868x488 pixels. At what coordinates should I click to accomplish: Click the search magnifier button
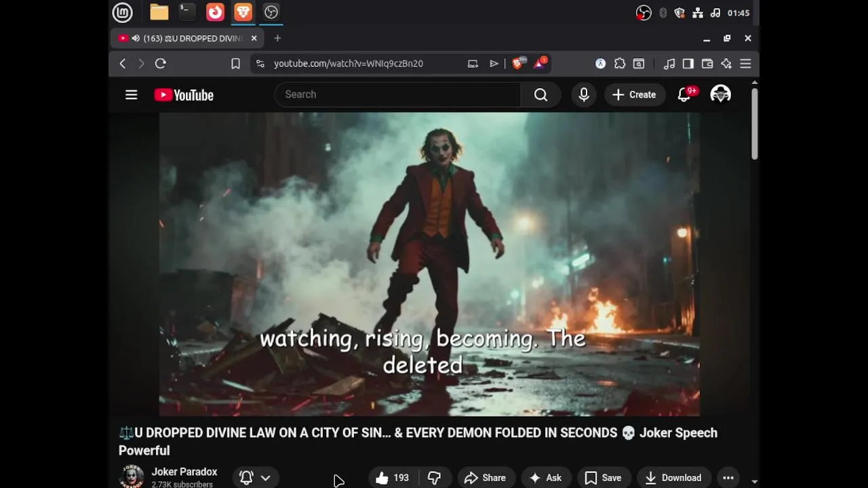[x=540, y=95]
